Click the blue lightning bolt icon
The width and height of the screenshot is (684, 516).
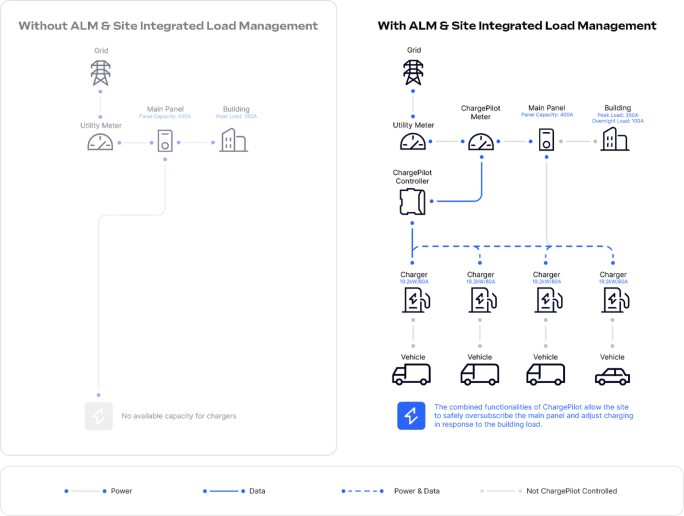tap(411, 416)
